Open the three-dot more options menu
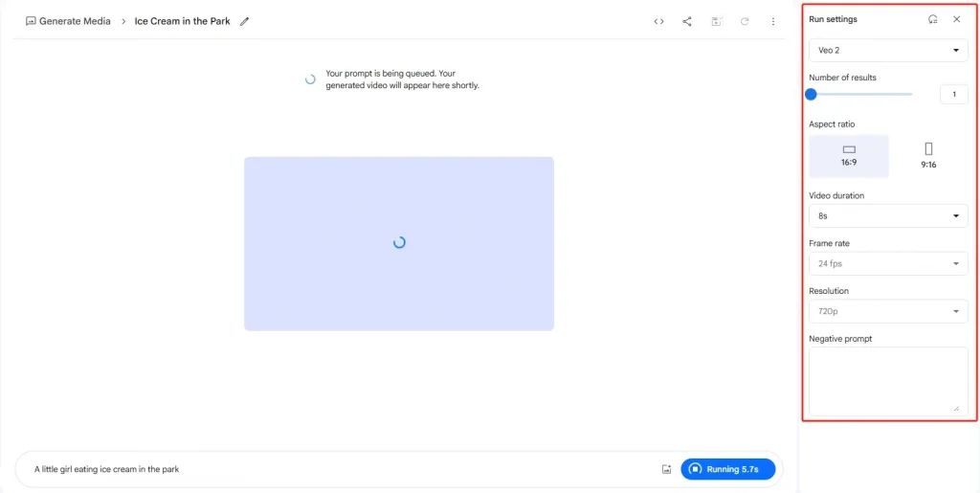 (x=773, y=21)
